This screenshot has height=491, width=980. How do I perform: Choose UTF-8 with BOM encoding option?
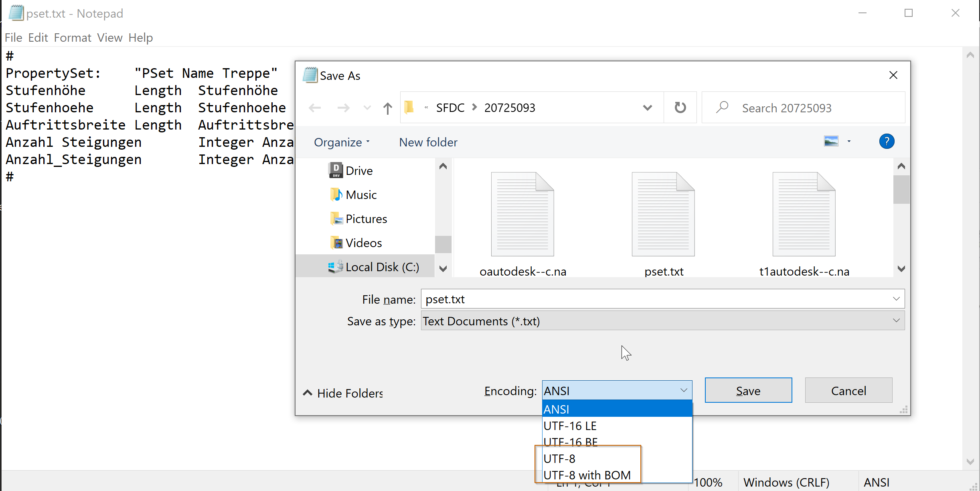[x=587, y=475]
